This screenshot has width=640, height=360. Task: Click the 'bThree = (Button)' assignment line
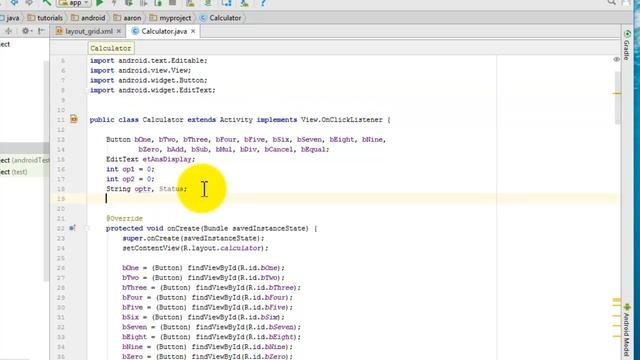click(x=211, y=287)
